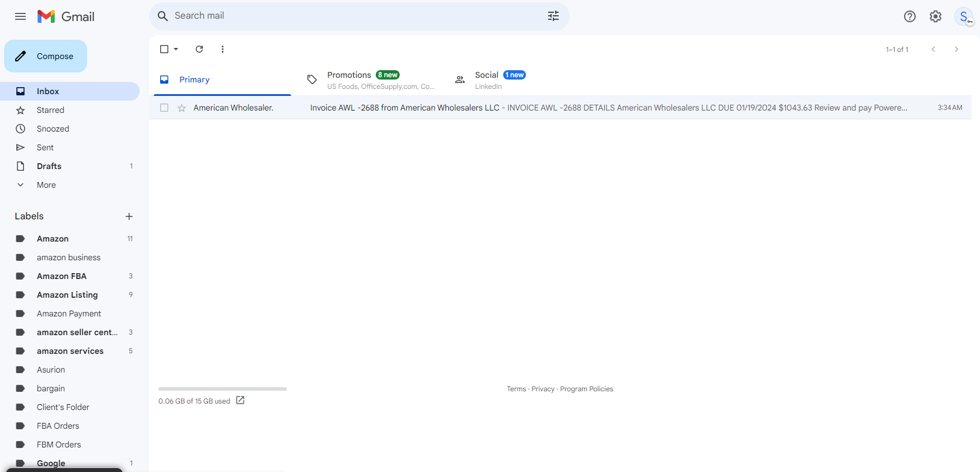The width and height of the screenshot is (980, 472).
Task: Open the Support help icon
Action: click(910, 16)
